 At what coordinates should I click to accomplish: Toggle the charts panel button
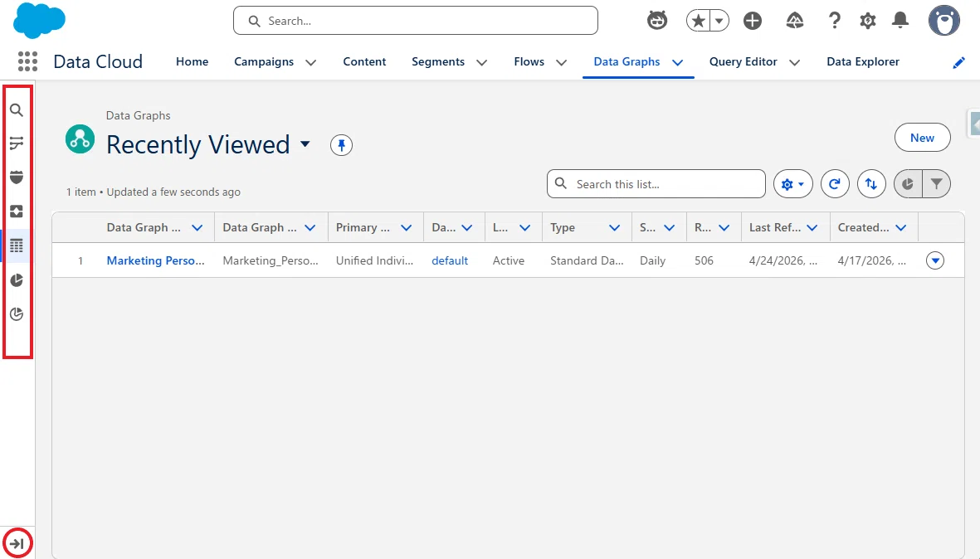[x=908, y=184]
